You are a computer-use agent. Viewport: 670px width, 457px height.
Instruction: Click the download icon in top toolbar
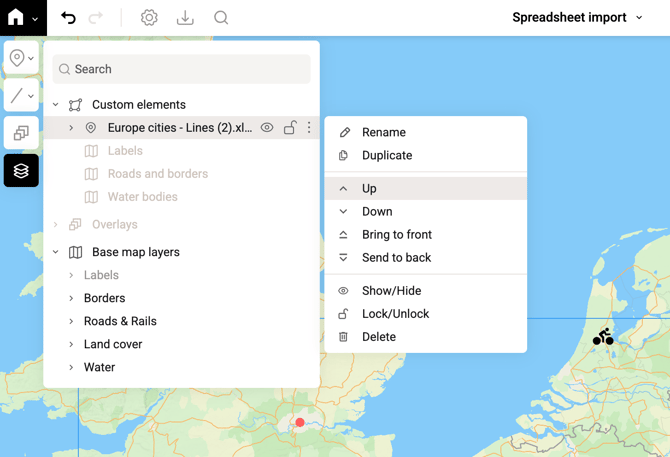pos(185,18)
